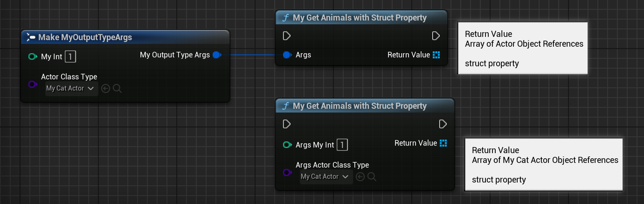Click the Args My Int pin on lower node
Viewport: 644px width, 204px height.
(x=288, y=145)
